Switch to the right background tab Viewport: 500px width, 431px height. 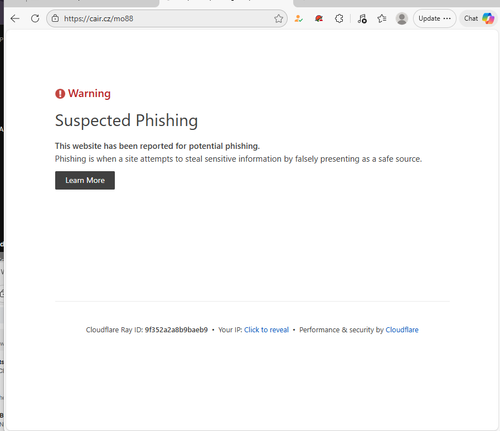[x=397, y=3]
